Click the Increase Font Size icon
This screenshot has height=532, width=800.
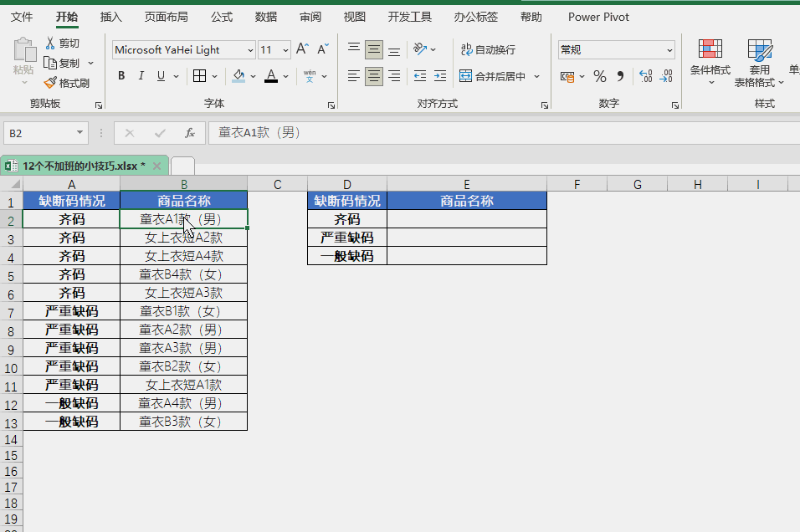pyautogui.click(x=302, y=49)
